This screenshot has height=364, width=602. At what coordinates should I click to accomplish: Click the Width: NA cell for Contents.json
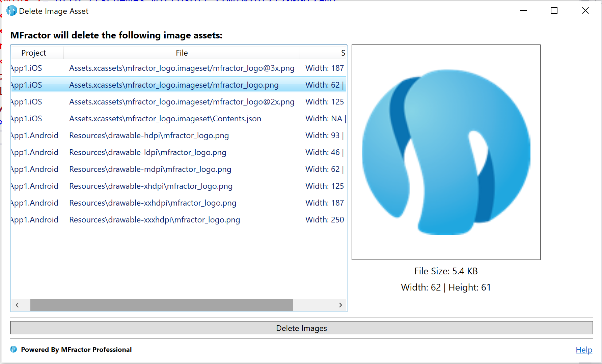click(326, 119)
